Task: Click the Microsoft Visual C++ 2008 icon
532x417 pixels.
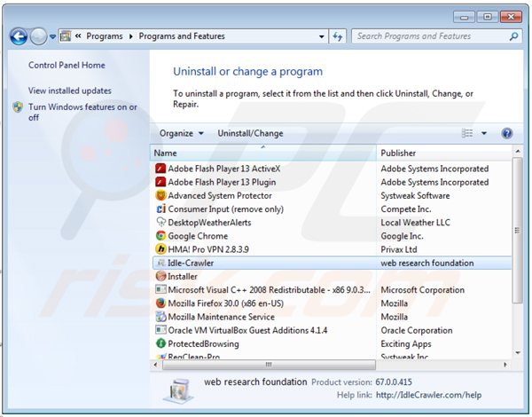Action: click(x=160, y=289)
